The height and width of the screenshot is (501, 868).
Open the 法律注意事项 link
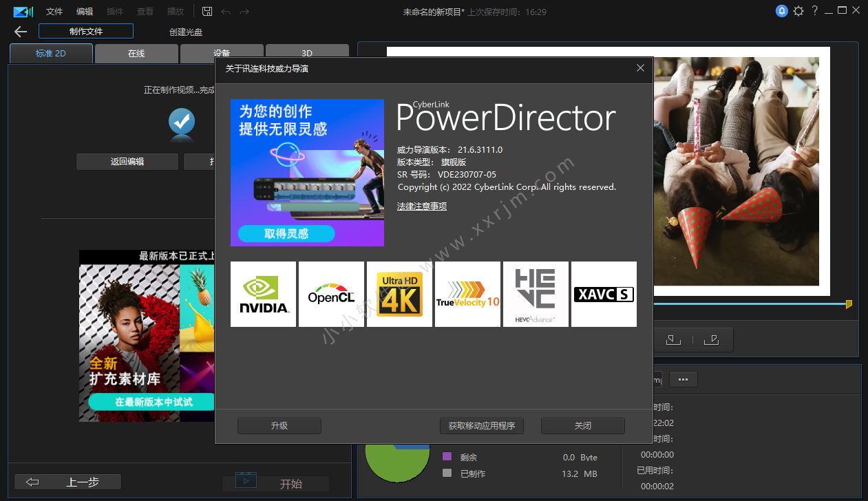[421, 206]
